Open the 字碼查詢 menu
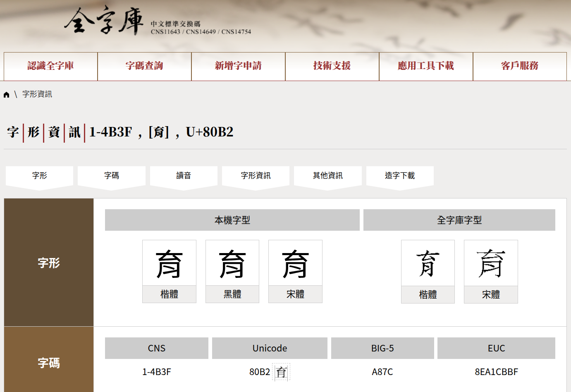 pos(144,66)
